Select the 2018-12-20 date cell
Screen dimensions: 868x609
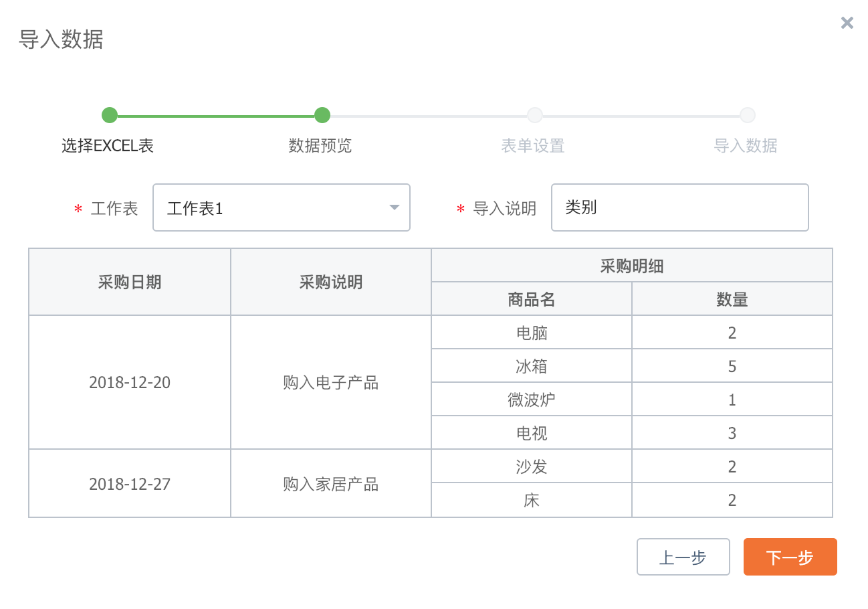(130, 383)
